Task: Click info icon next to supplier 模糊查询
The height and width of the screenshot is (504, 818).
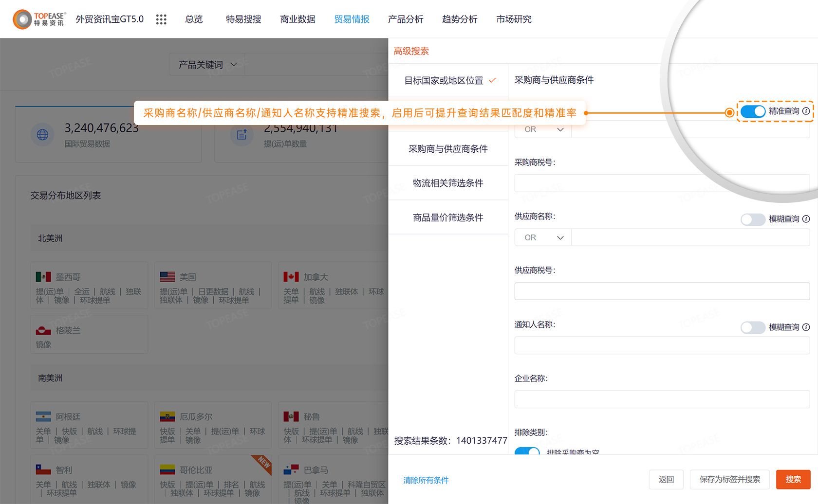Action: click(806, 219)
